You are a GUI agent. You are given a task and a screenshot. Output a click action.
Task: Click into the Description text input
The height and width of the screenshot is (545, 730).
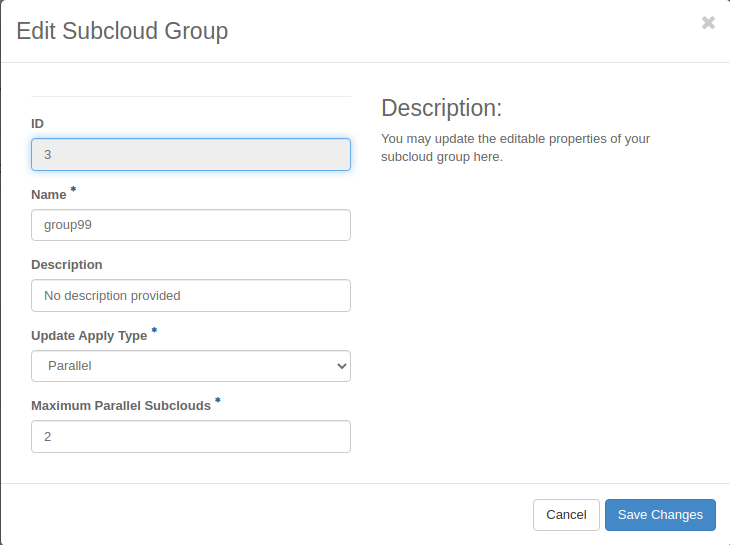click(190, 295)
